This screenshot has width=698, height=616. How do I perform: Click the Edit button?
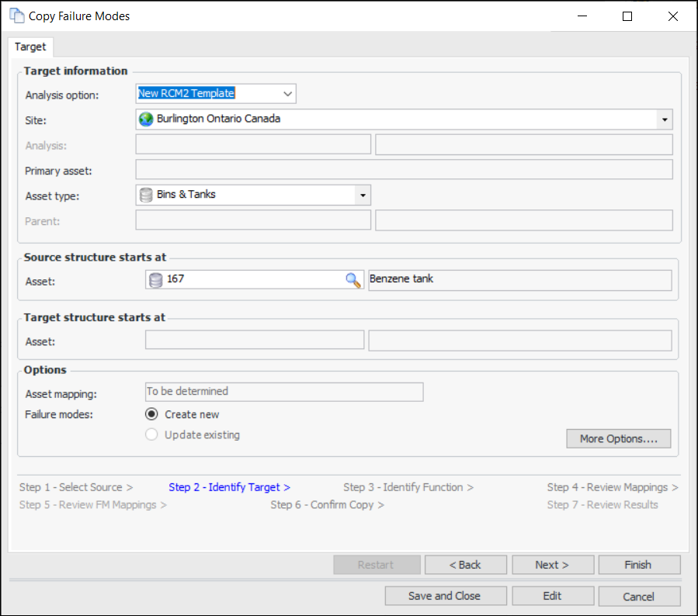point(552,596)
